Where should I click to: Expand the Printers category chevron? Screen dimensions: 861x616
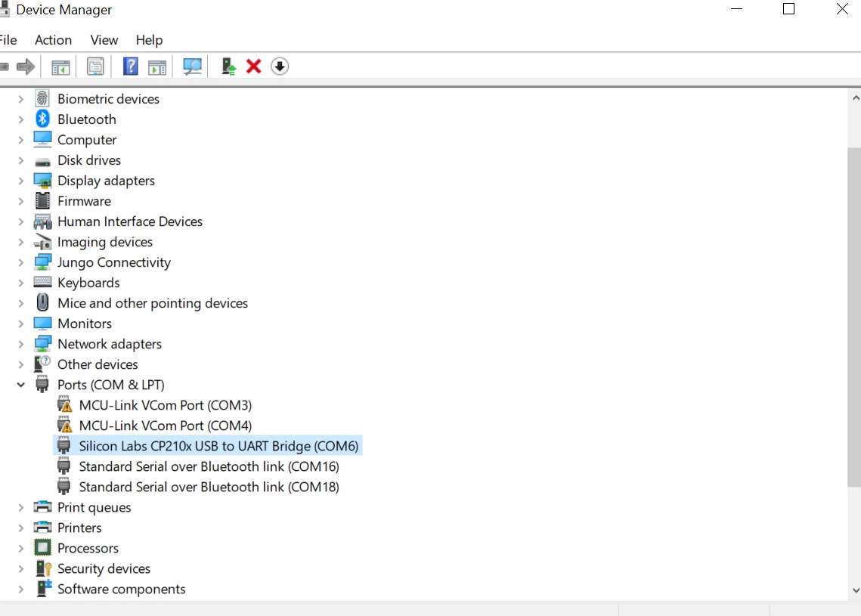tap(21, 528)
